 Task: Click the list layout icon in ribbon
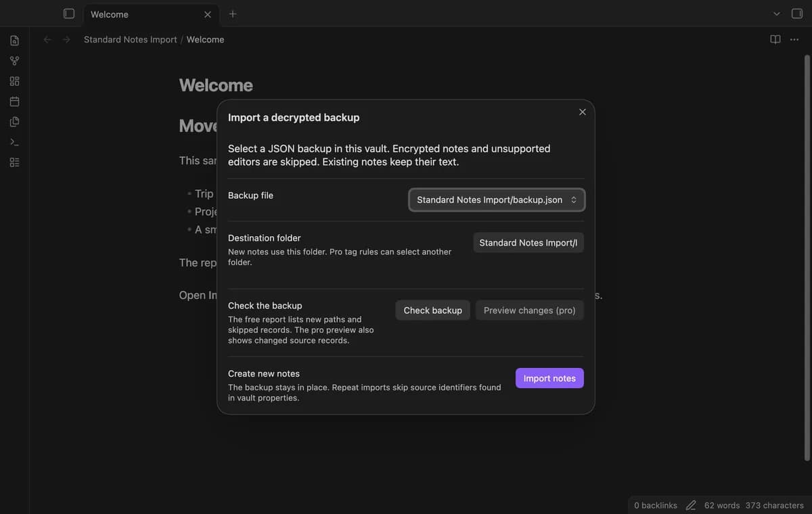[x=14, y=162]
